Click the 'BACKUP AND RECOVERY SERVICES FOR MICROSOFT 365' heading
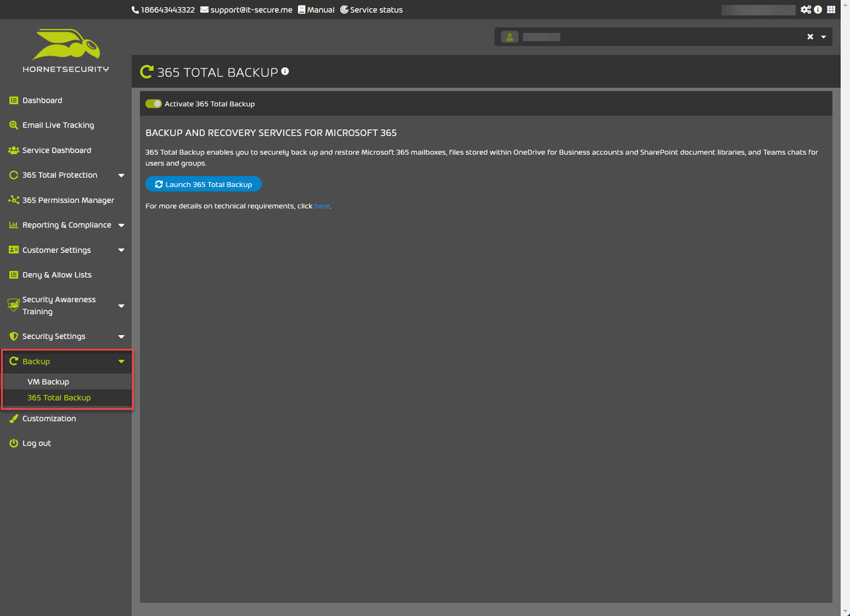Viewport: 850px width, 616px height. coord(271,133)
